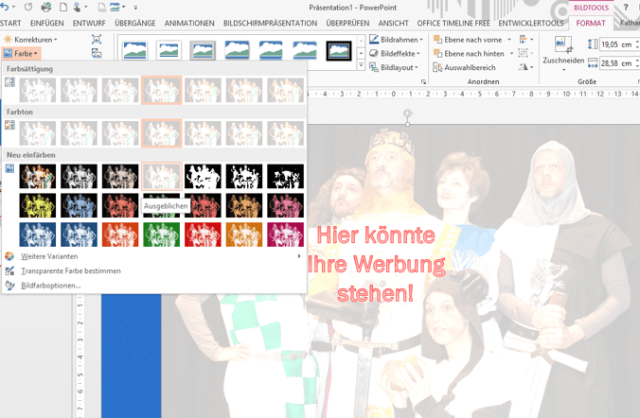
Task: Select highlighted Farbsättigung middle thumbnail
Action: click(x=162, y=90)
